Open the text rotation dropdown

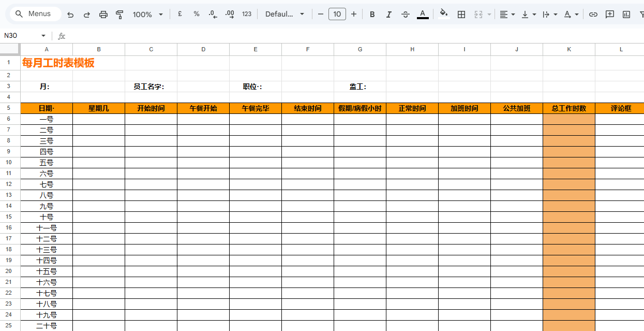click(x=571, y=15)
